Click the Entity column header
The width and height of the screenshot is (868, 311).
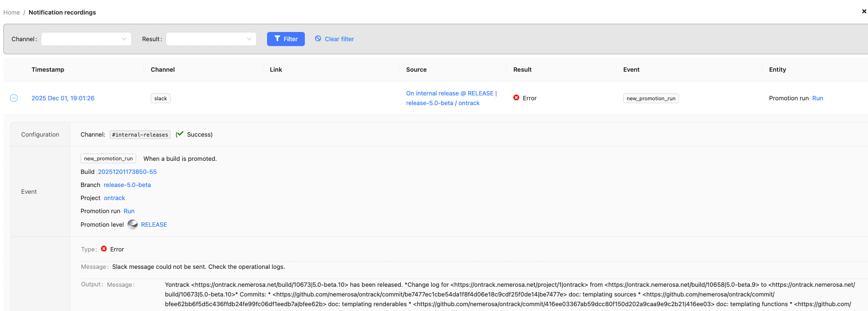tap(777, 69)
